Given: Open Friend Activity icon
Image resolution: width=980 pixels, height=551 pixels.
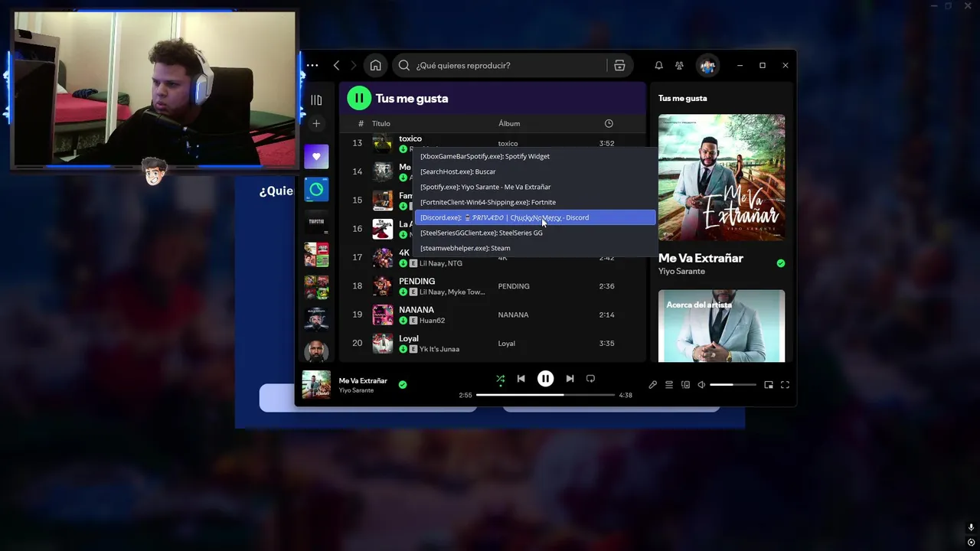Looking at the screenshot, I should pos(679,65).
